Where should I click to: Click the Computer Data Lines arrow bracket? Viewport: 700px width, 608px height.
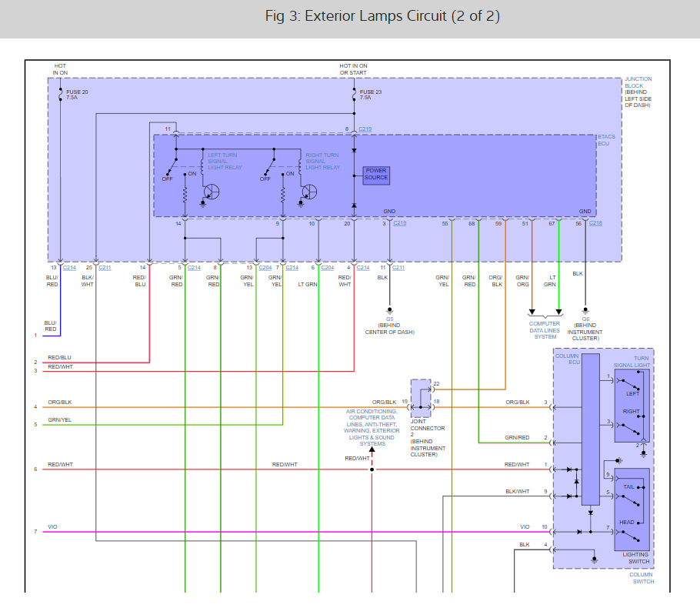pyautogui.click(x=545, y=315)
